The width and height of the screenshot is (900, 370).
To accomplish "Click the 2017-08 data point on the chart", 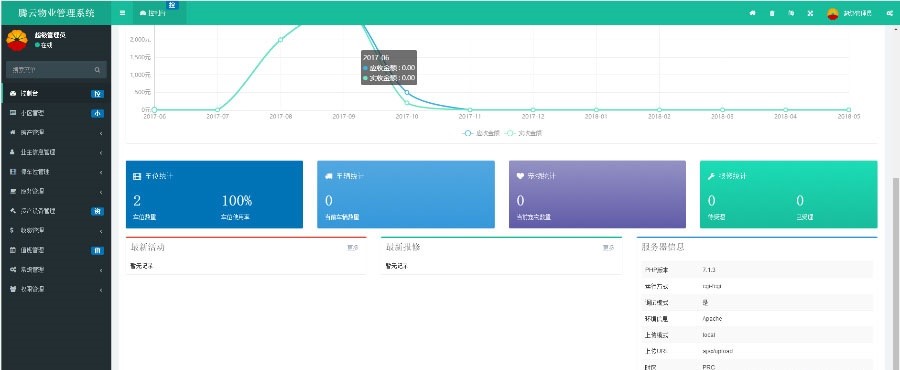I will point(280,40).
